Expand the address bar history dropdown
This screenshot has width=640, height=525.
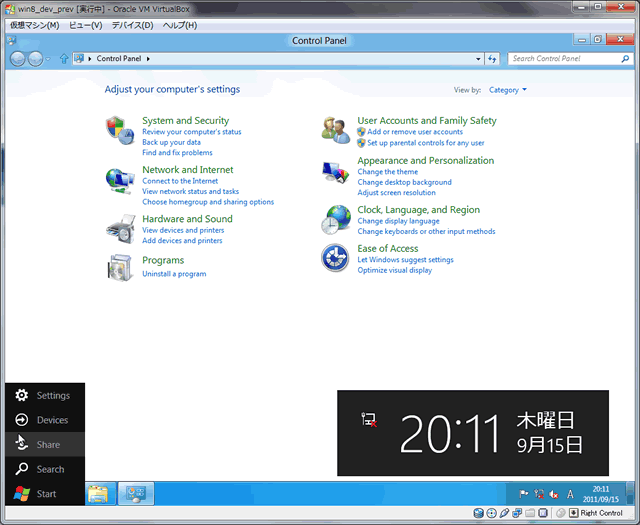(478, 59)
